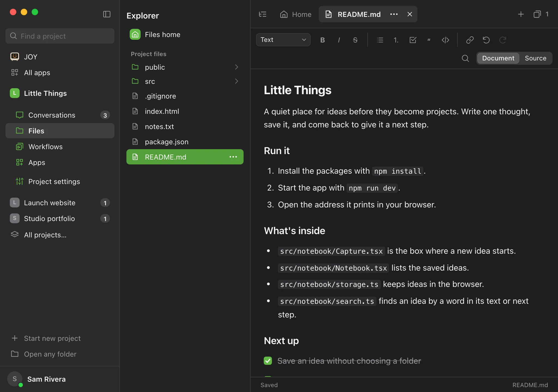Open Workflows in the sidebar
The width and height of the screenshot is (558, 392).
(60, 146)
